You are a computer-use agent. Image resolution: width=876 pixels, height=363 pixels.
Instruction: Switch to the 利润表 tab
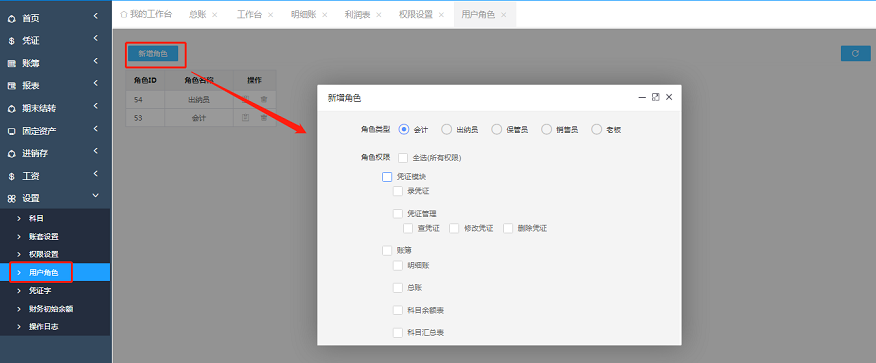358,15
